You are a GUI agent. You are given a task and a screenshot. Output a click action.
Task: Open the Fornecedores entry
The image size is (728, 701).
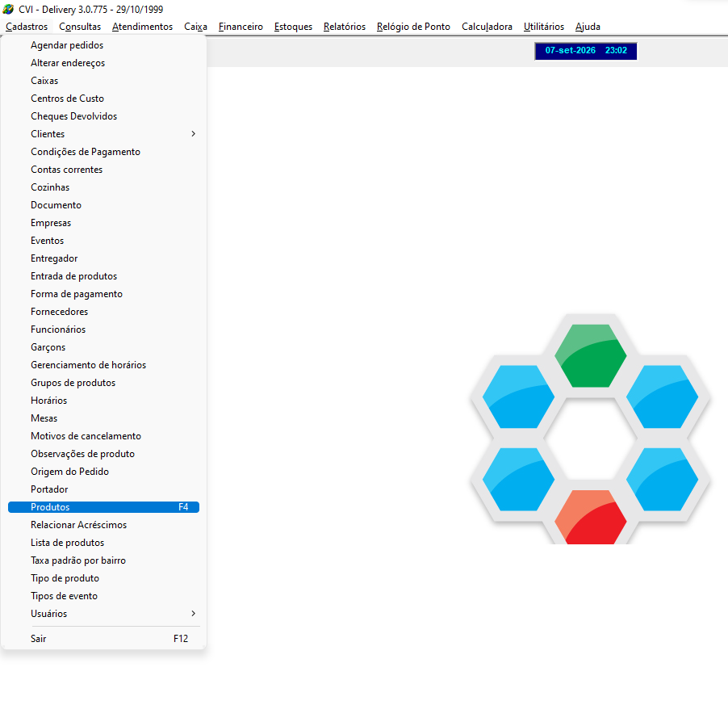pyautogui.click(x=103, y=312)
